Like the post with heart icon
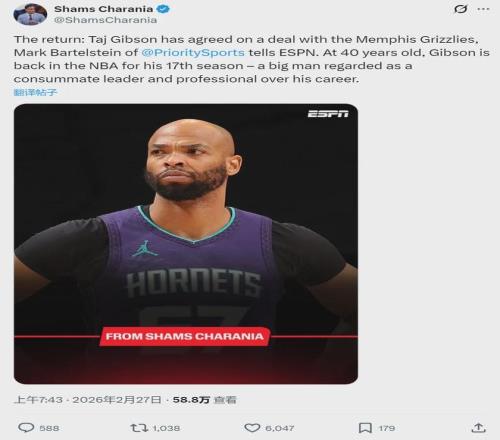Viewport: 500px width, 440px height. [252, 428]
